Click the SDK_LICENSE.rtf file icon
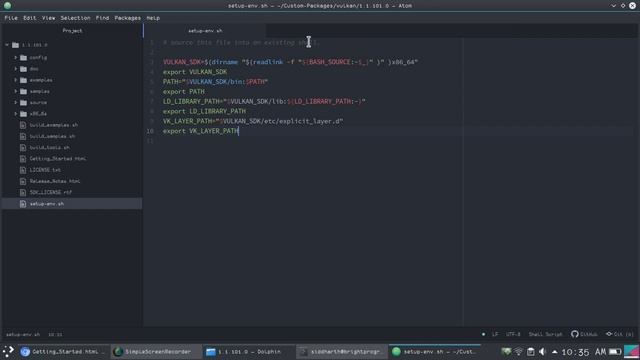 tap(23, 192)
